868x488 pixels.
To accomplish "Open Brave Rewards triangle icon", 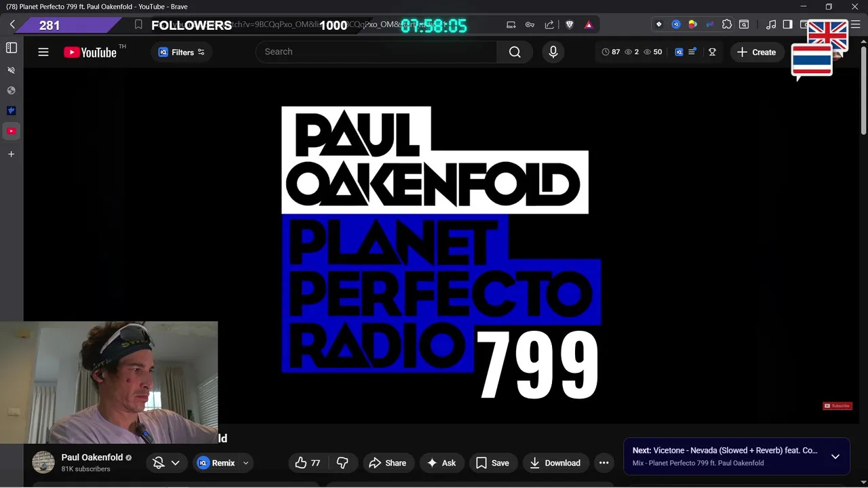I will click(589, 24).
